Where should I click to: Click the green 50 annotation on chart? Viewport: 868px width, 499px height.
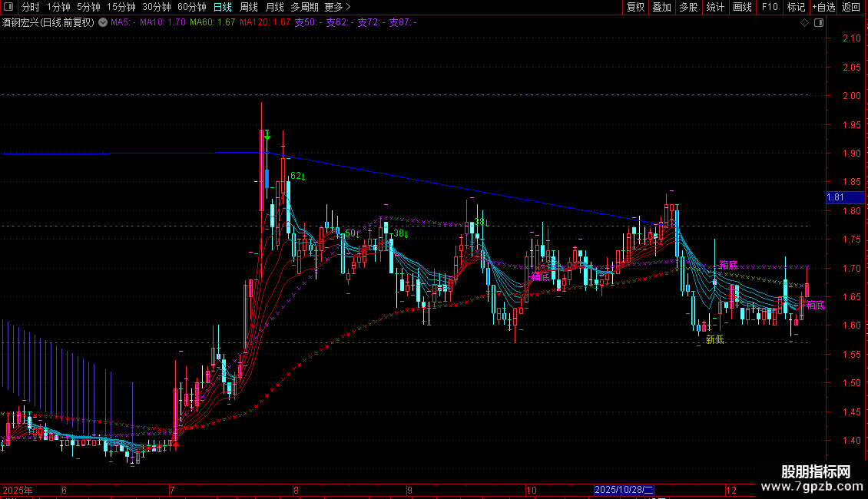(352, 233)
